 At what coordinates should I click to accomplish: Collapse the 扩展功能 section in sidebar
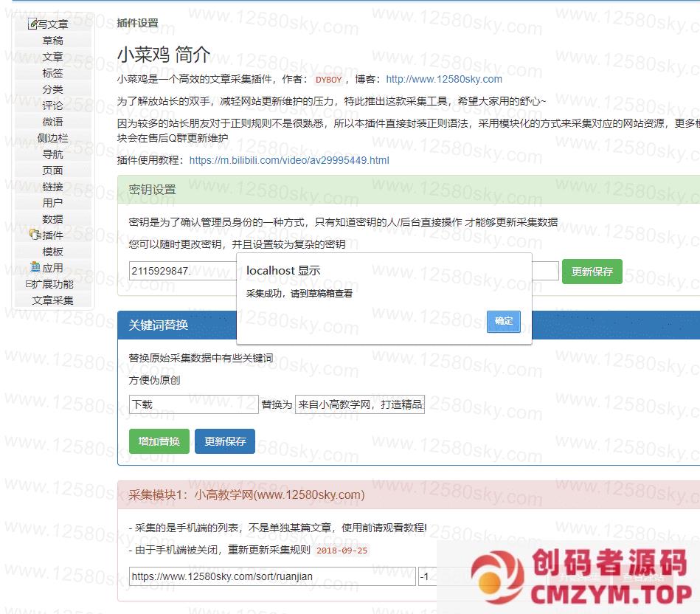(29, 284)
